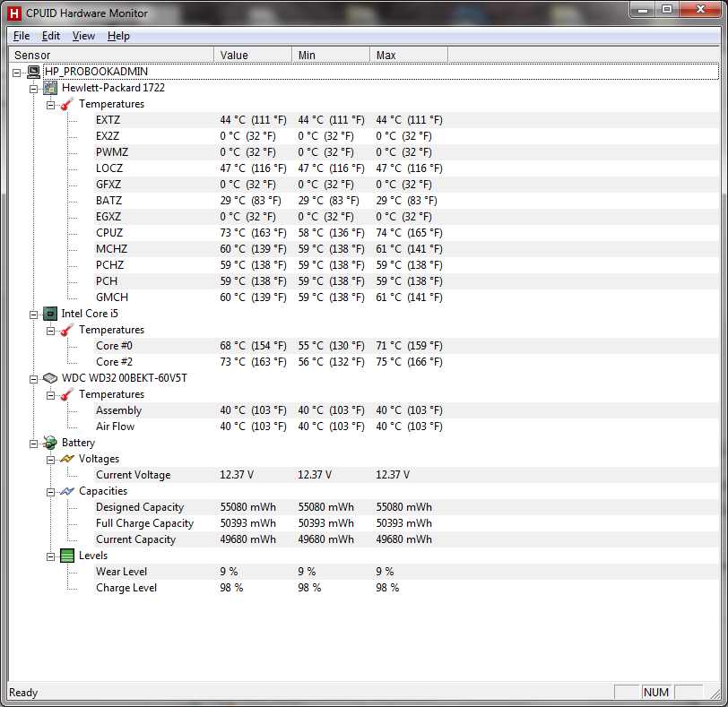Collapse the Intel Core i5 node
This screenshot has height=707, width=728.
[33, 315]
